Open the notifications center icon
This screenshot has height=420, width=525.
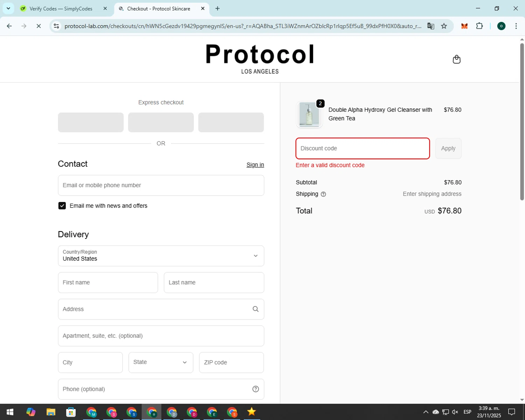(512, 412)
